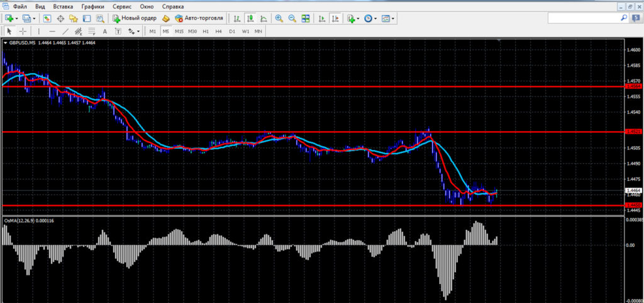Open the Справка menu
The height and width of the screenshot is (303, 644).
173,6
